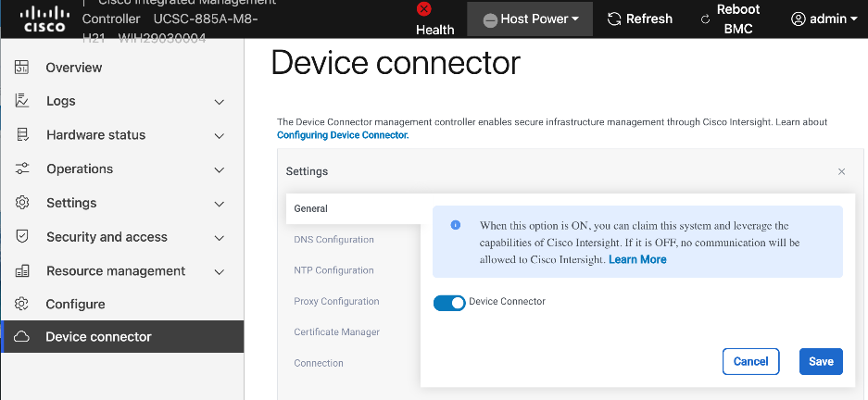Click the Overview dashboard icon
868x400 pixels.
[21, 68]
